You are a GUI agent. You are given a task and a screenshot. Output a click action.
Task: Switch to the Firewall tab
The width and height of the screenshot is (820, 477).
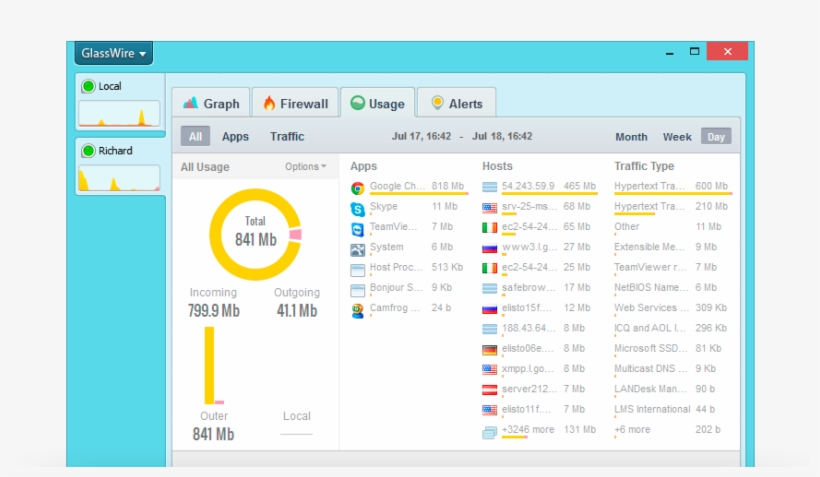point(295,104)
